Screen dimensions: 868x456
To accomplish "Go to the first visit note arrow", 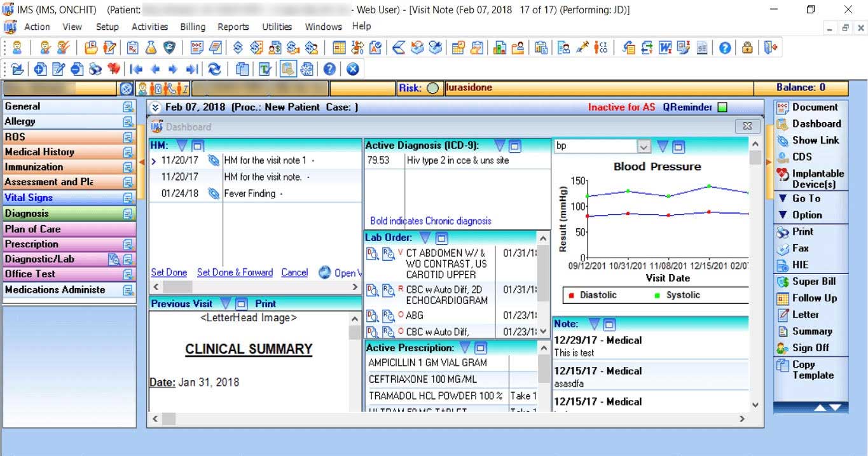I will click(136, 69).
